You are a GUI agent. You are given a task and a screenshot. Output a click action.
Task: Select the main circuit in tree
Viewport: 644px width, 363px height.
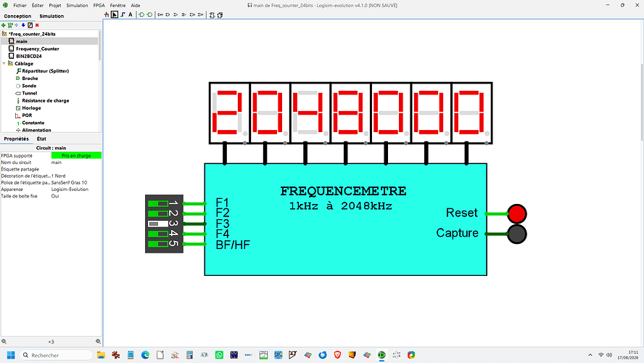pyautogui.click(x=21, y=41)
